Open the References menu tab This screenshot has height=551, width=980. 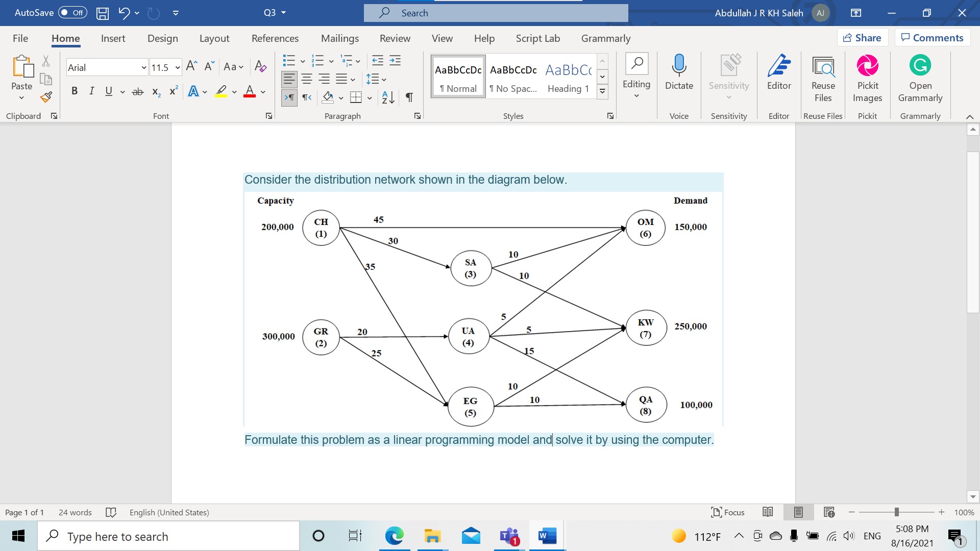[275, 38]
